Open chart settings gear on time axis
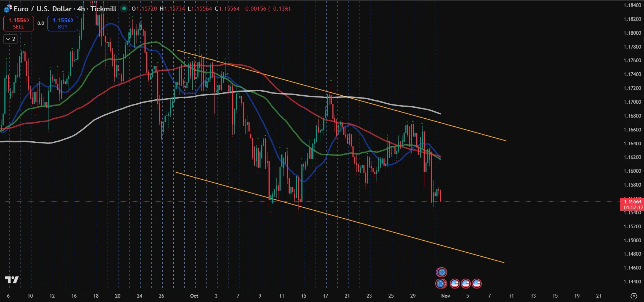This screenshot has height=302, width=644. [634, 296]
